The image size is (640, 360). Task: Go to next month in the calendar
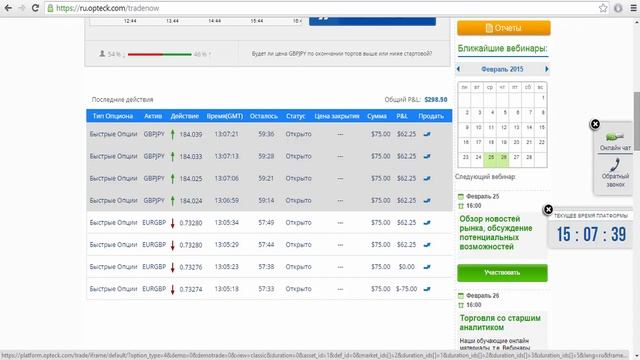coord(547,69)
